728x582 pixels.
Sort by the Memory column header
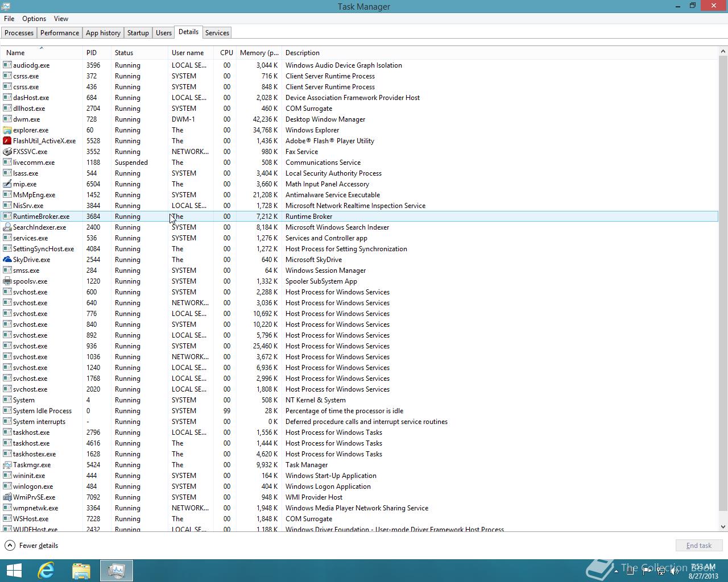click(259, 52)
